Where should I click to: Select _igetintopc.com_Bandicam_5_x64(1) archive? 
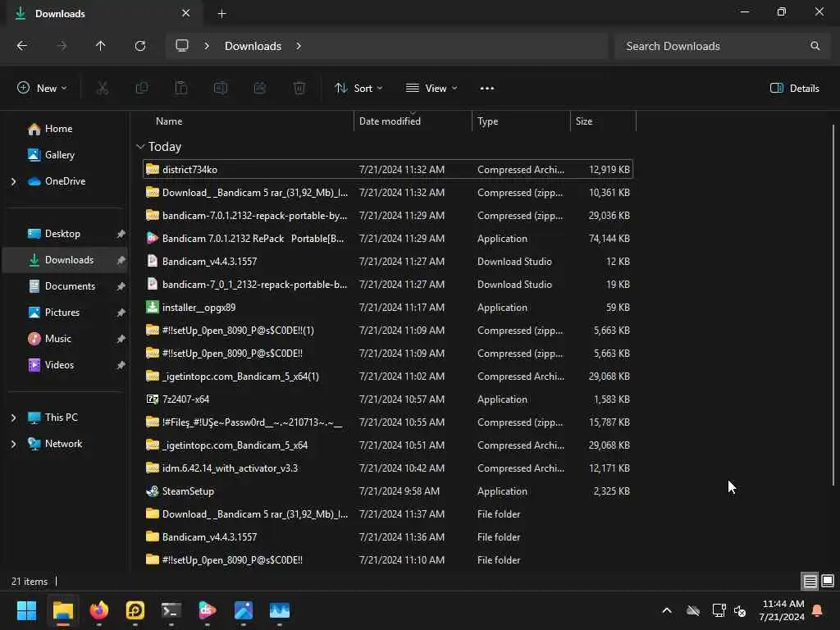click(x=388, y=376)
